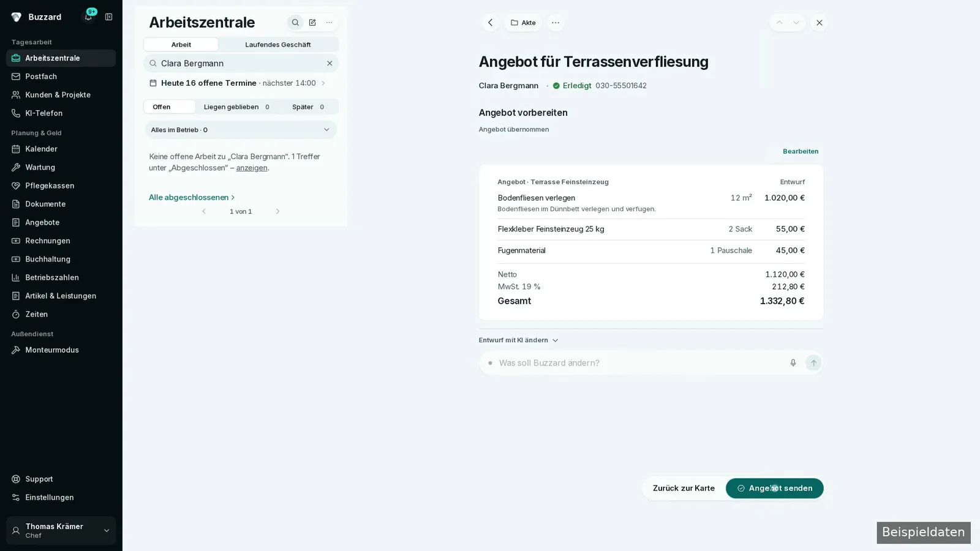
Task: Open the Akte folder button
Action: [523, 23]
